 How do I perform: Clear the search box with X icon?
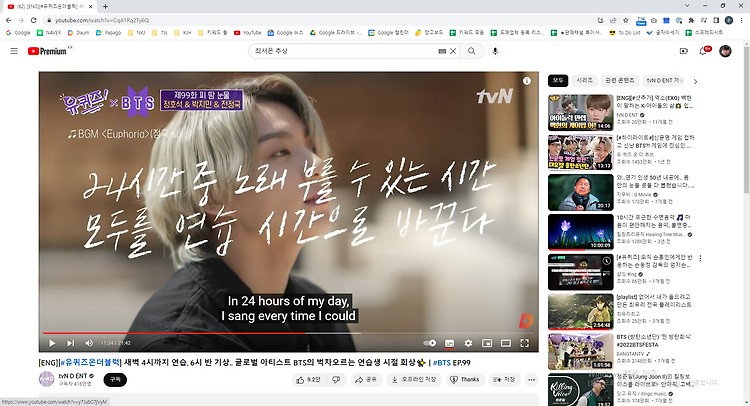(453, 51)
